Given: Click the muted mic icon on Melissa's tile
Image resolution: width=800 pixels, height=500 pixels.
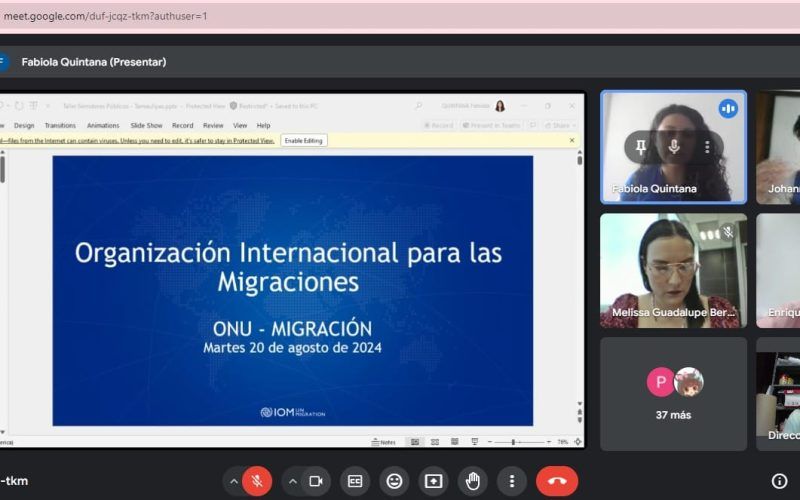Looking at the screenshot, I should 728,232.
